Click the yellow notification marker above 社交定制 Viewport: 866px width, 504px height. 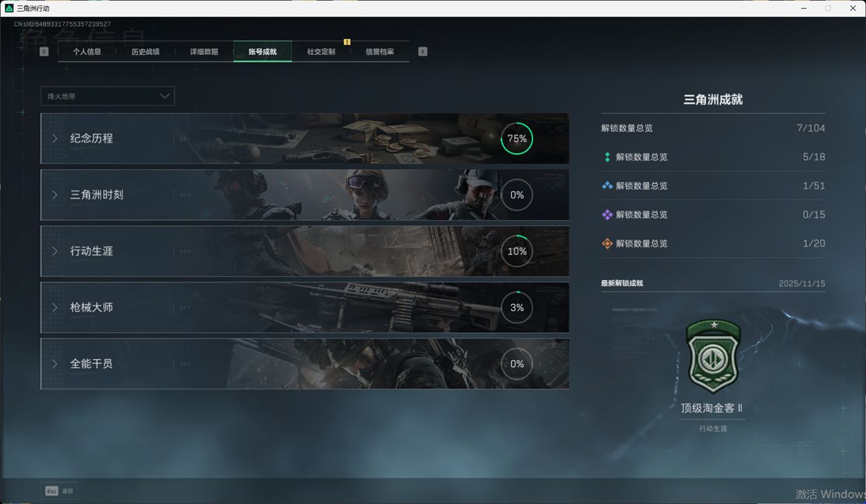pos(347,42)
